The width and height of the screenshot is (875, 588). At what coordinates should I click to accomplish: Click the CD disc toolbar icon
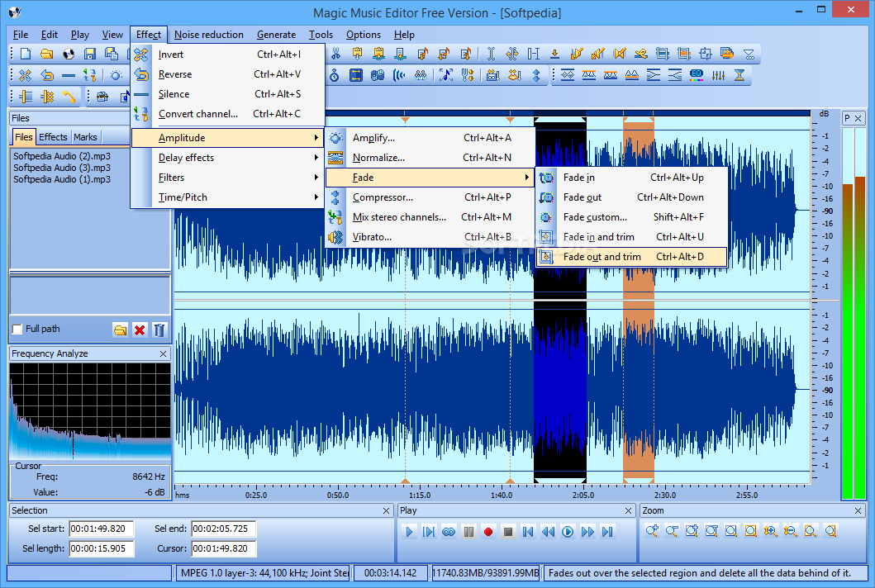tap(69, 54)
